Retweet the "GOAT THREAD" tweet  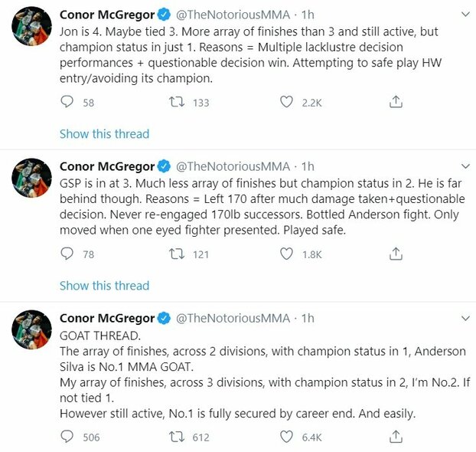(x=179, y=436)
